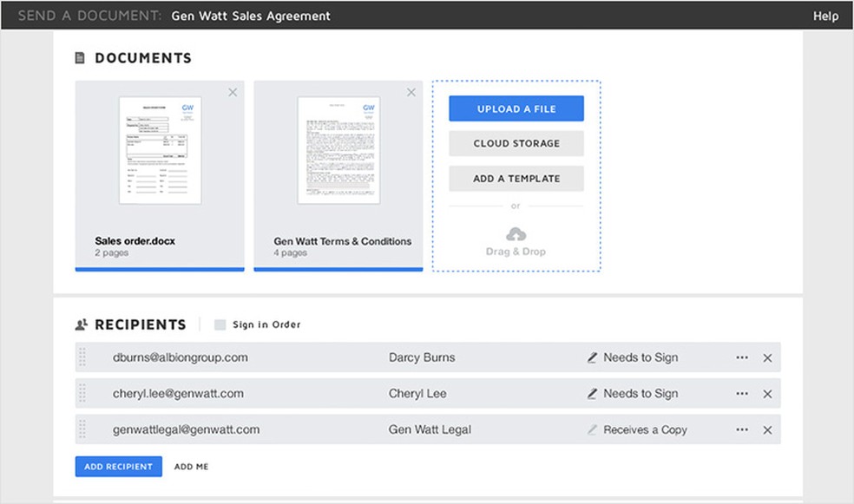Screen dimensions: 854x504
Task: Change the Receives a Copy role for Gen Watt Legal
Action: click(643, 429)
